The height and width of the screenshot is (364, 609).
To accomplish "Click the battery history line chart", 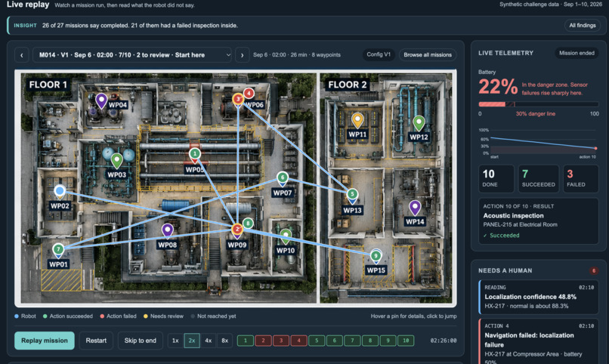I will click(539, 143).
